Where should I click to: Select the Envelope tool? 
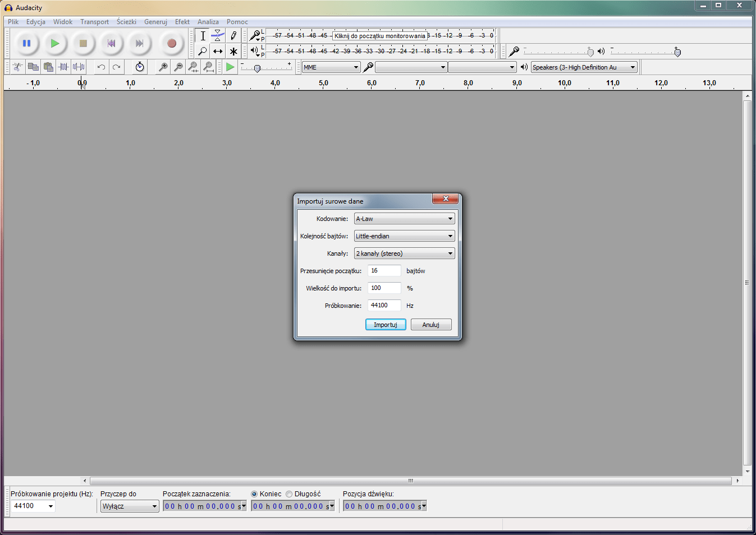pyautogui.click(x=218, y=36)
